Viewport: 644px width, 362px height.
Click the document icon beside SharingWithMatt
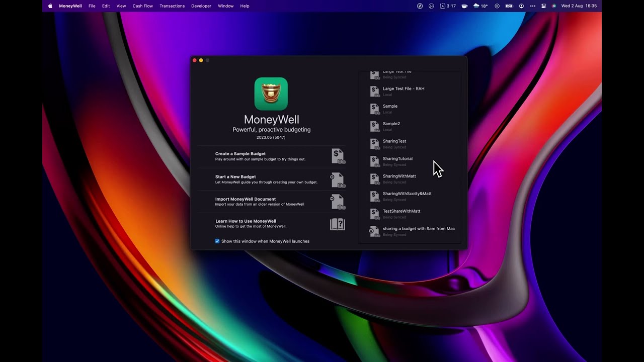point(375,179)
